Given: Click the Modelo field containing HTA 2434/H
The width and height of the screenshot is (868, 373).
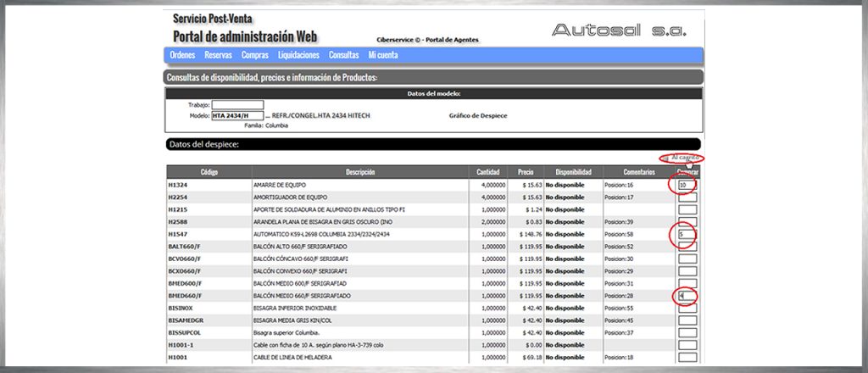Looking at the screenshot, I should coord(237,115).
